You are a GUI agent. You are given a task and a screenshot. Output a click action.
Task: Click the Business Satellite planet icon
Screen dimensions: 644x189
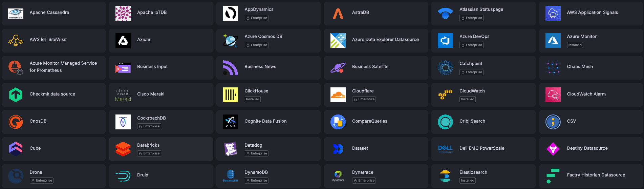click(338, 68)
